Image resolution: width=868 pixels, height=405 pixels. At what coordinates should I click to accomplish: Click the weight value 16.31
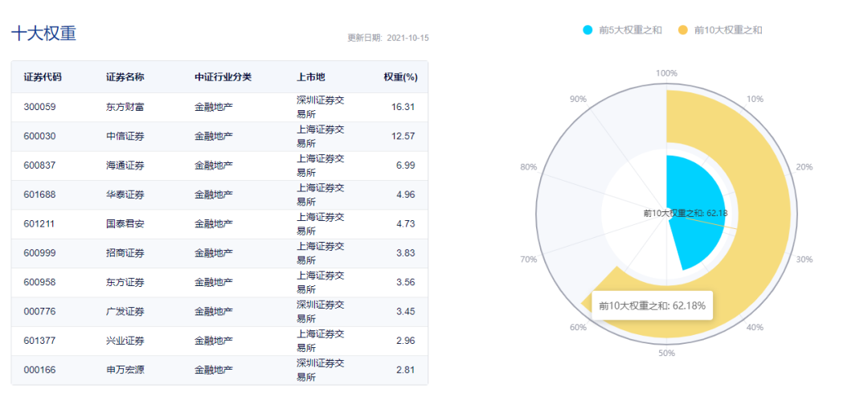click(403, 107)
